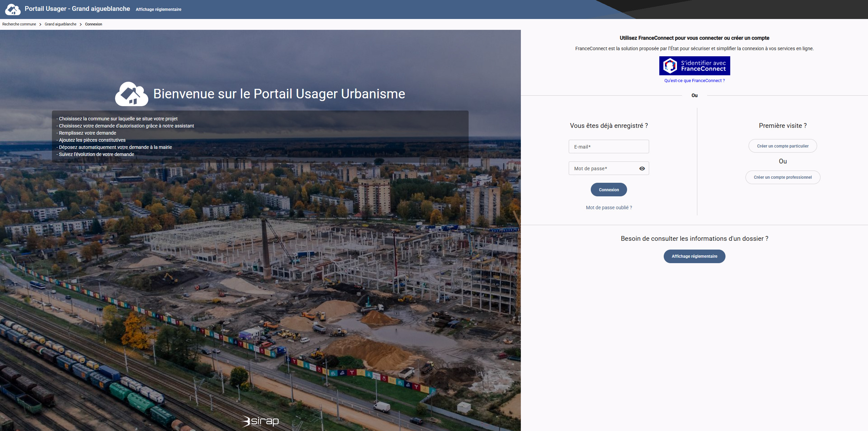Screen dimensions: 868x431
Task: Click the Marianne emblem on the FranceConnect button
Action: pyautogui.click(x=670, y=65)
